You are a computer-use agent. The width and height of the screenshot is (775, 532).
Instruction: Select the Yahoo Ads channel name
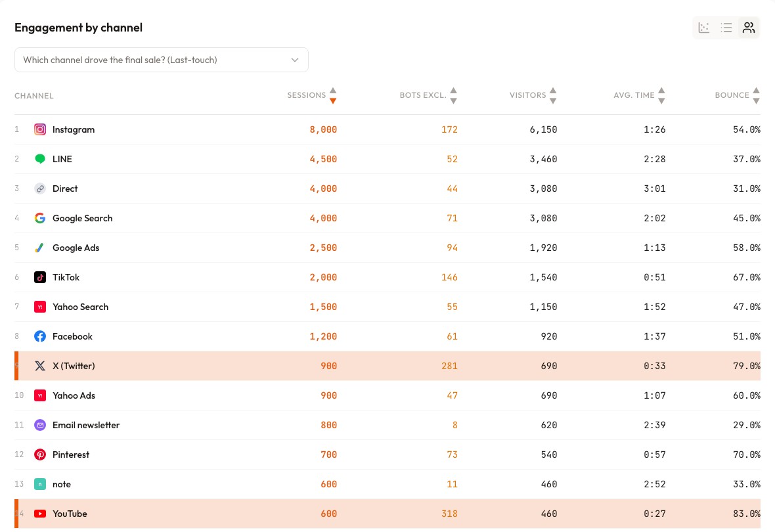coord(74,395)
